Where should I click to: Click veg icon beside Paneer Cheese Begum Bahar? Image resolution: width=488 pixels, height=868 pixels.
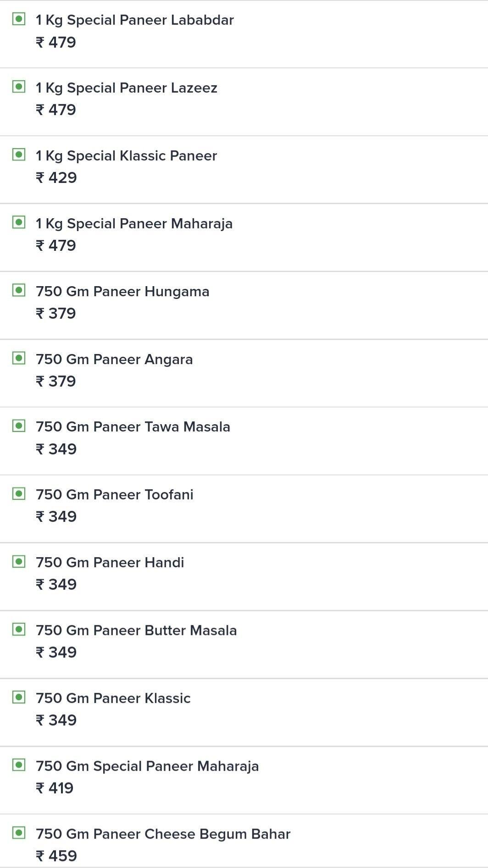click(19, 833)
